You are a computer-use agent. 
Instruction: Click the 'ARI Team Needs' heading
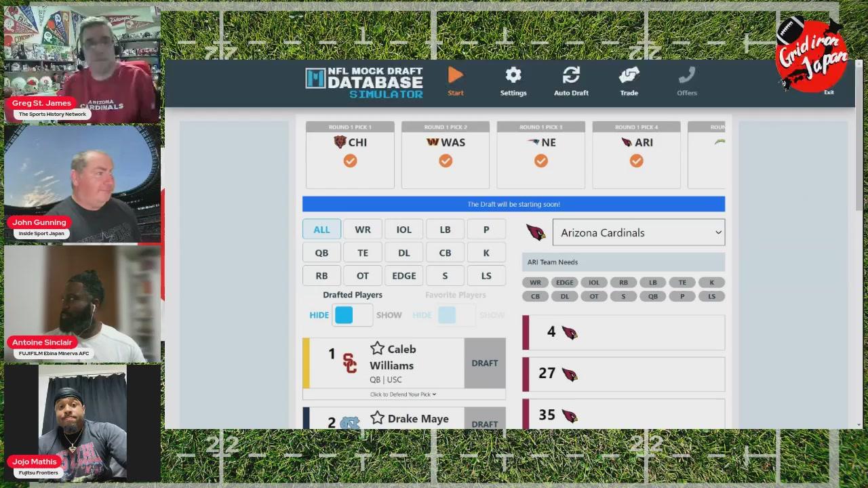pos(553,262)
